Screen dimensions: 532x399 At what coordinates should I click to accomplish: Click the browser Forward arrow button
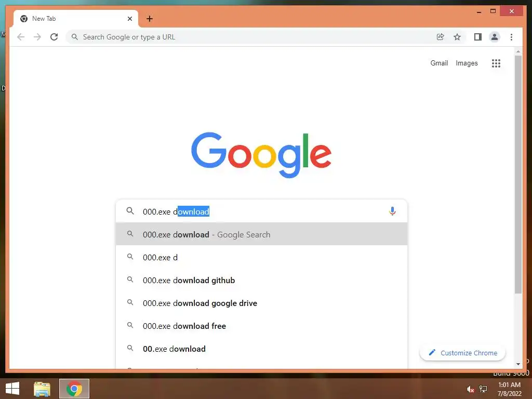click(x=37, y=37)
